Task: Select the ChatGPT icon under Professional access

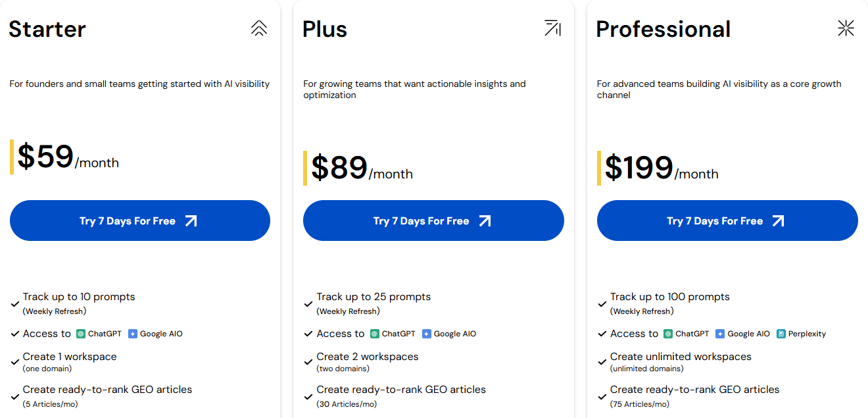Action: (686, 334)
